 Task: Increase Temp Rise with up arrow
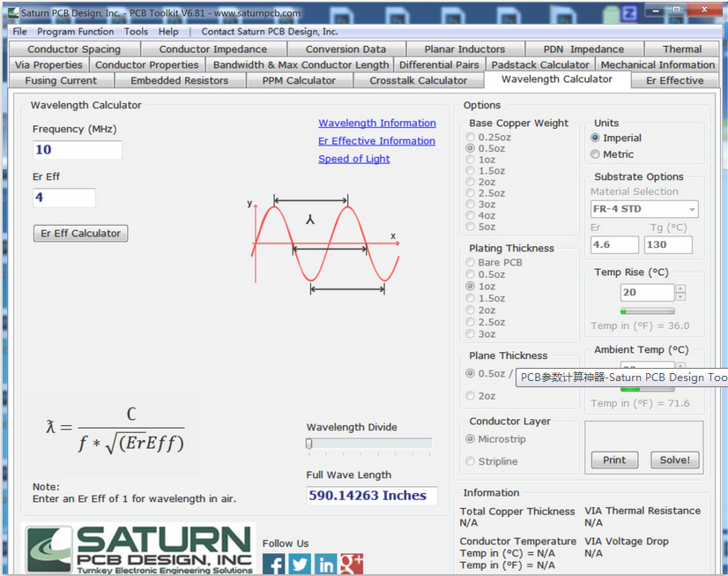[x=680, y=289]
